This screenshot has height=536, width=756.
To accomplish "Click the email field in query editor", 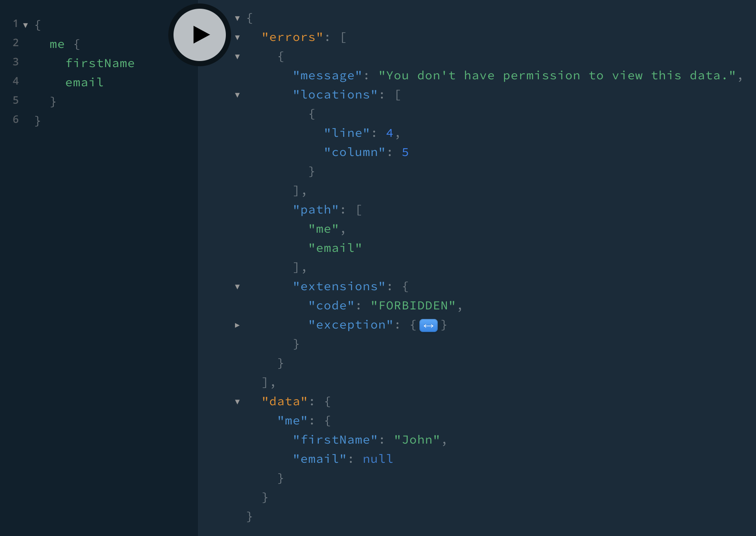I will (x=85, y=82).
